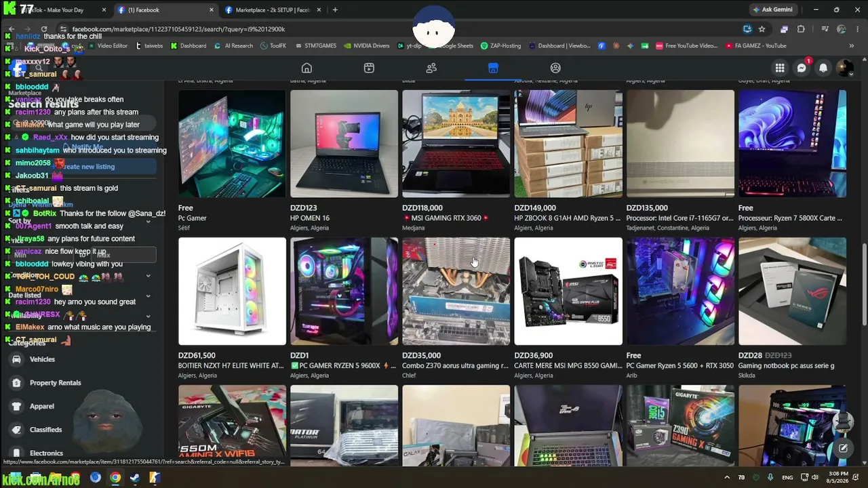Viewport: 868px width, 488px height.
Task: Open the Pc Gamer Sétif green-lit thumbnail
Action: [x=232, y=144]
